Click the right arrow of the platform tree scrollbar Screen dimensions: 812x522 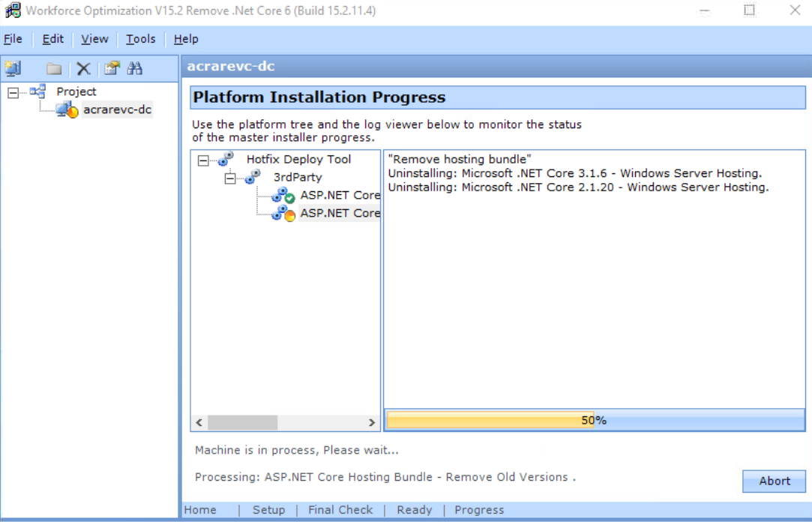(x=371, y=423)
